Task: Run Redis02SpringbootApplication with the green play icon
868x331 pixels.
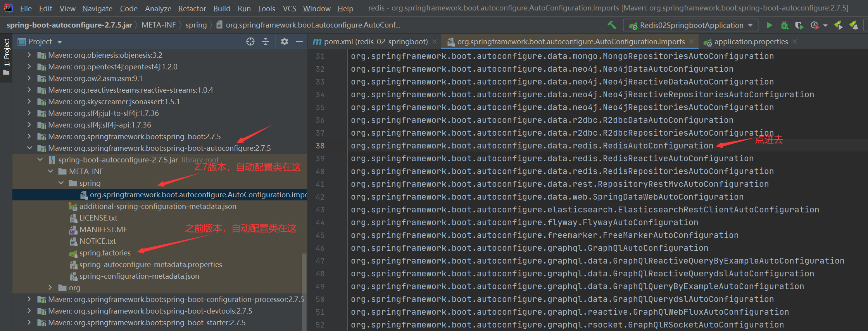Action: [x=769, y=25]
